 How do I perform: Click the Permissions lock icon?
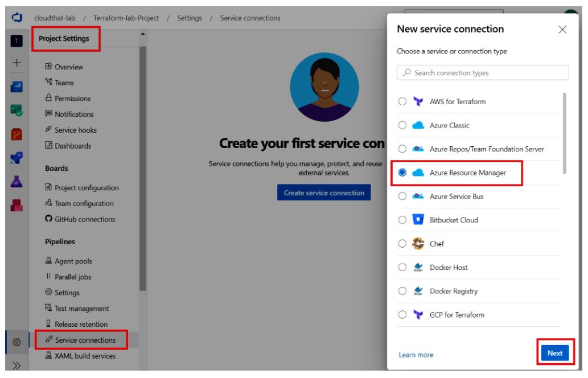tap(48, 97)
